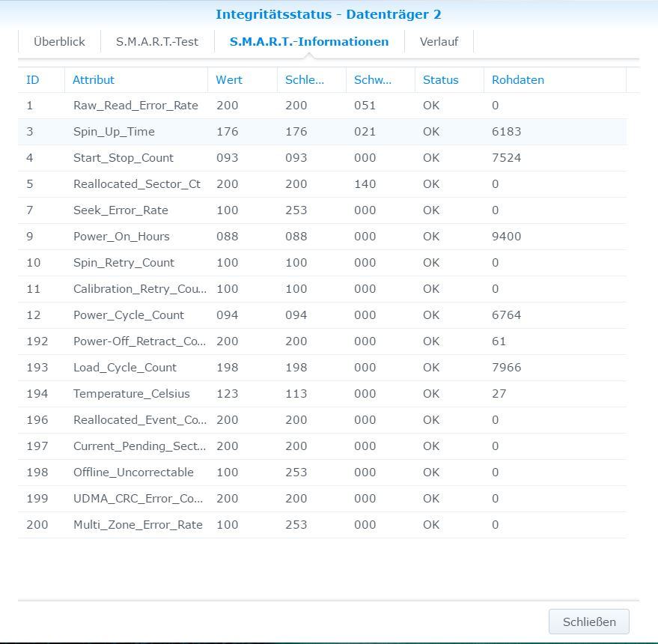Select the Spin_Retry_Count attribute
The height and width of the screenshot is (644, 658).
[124, 263]
